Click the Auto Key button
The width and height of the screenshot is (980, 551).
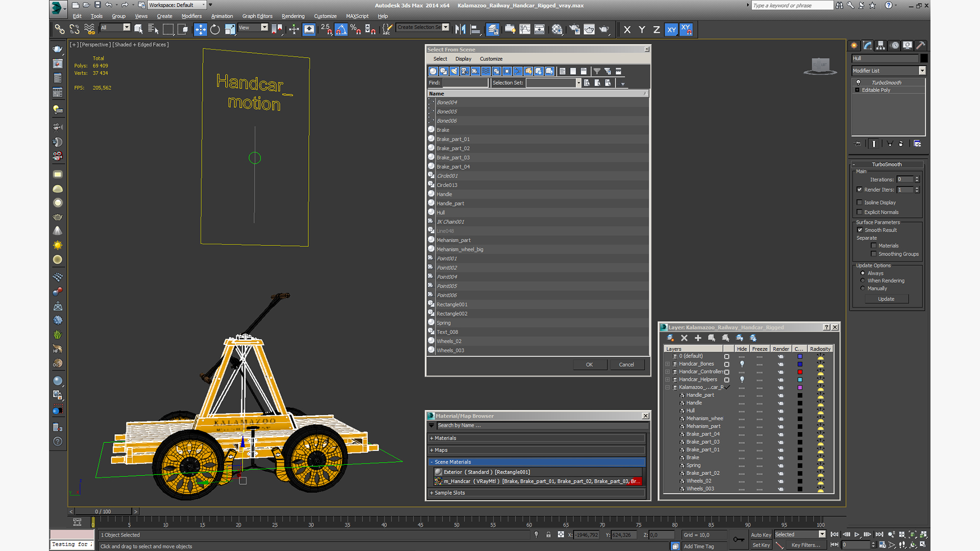(761, 535)
